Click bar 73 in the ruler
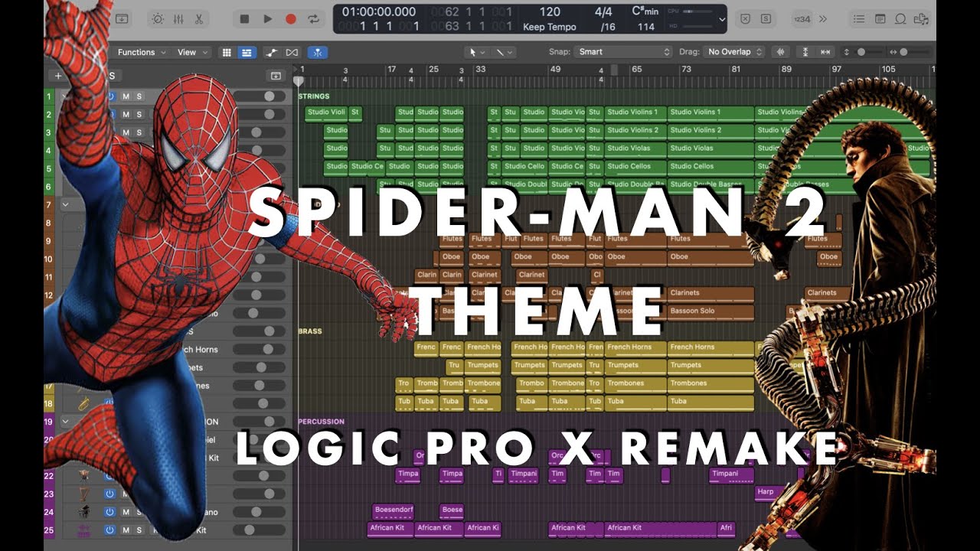 (x=686, y=70)
